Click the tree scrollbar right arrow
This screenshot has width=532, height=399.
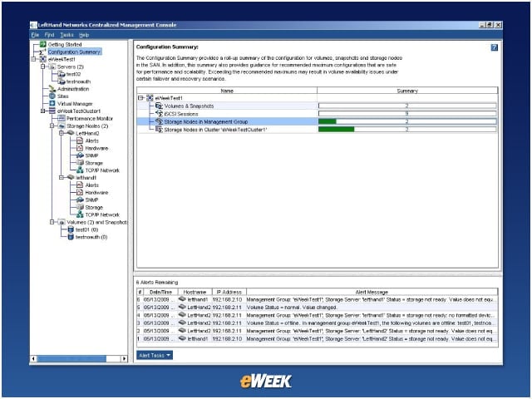124,358
